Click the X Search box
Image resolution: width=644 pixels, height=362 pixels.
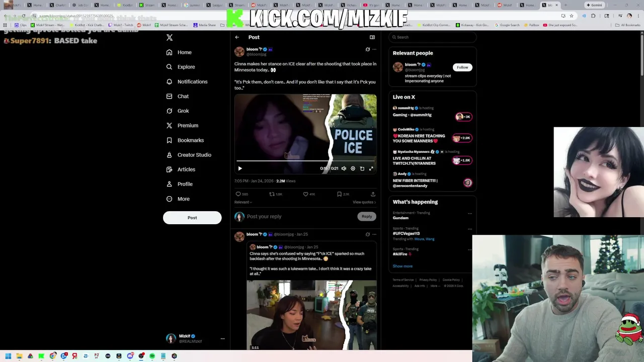click(433, 37)
